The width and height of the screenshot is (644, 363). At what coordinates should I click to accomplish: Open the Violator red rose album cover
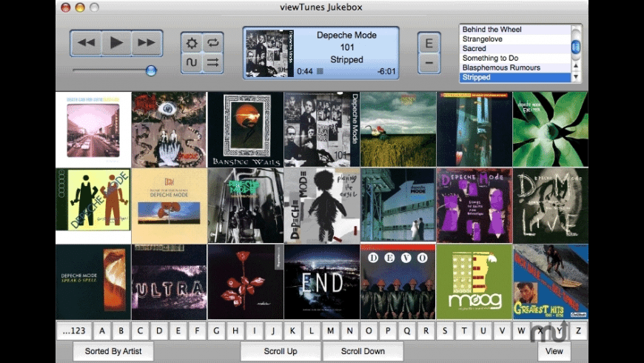pos(246,282)
